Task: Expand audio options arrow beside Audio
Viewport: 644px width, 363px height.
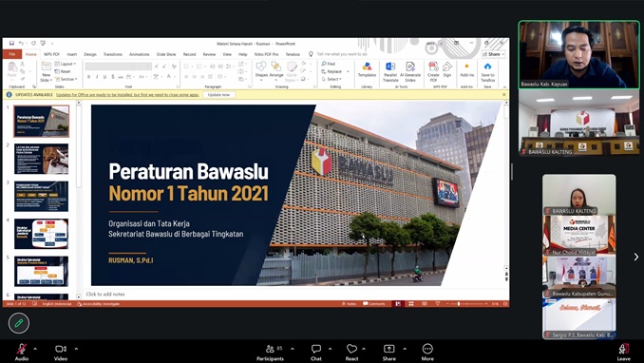Action: click(35, 349)
